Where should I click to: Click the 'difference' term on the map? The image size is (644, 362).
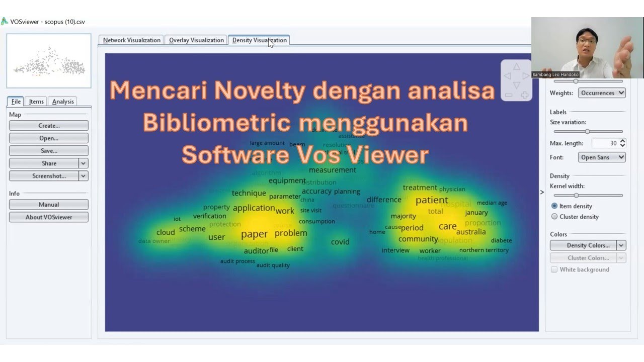[x=384, y=200]
